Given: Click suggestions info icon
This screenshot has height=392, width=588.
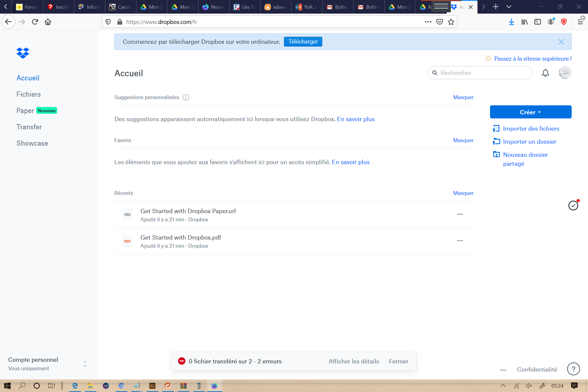Looking at the screenshot, I should [186, 97].
